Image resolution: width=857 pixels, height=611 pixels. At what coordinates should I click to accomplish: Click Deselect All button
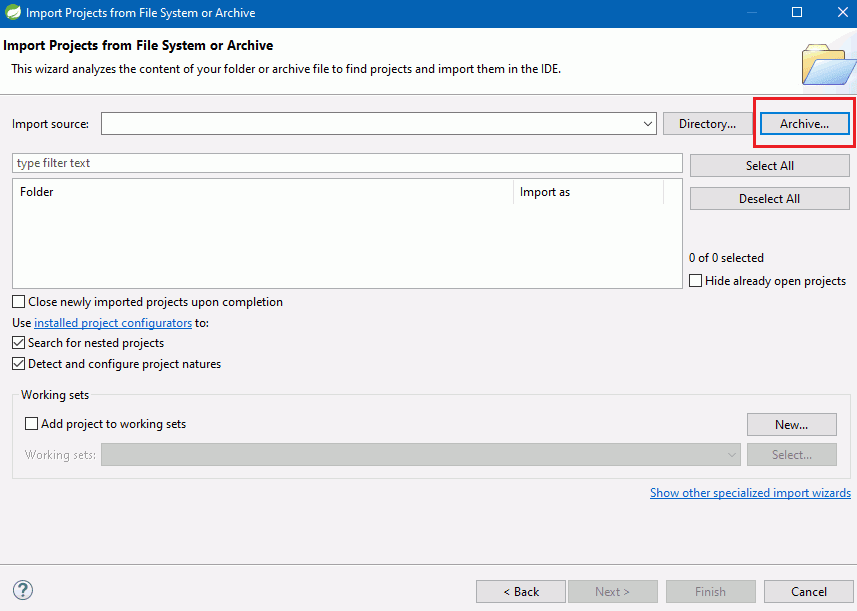point(770,199)
